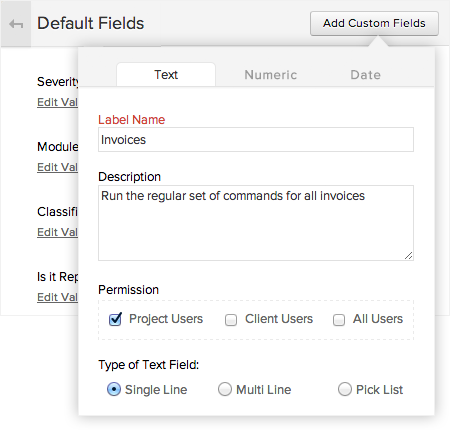Open the Add Custom Fields button
Image resolution: width=450 pixels, height=430 pixels.
click(374, 23)
